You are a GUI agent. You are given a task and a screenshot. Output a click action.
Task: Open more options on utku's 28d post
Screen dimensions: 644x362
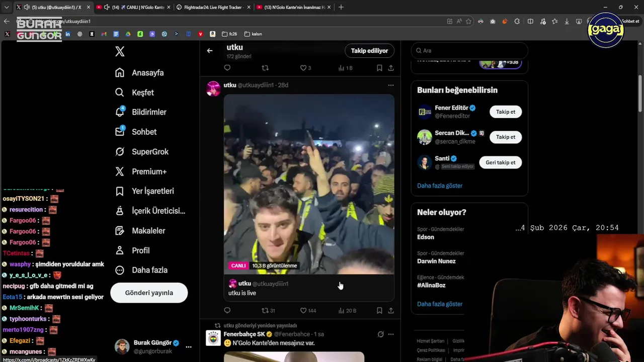(391, 85)
